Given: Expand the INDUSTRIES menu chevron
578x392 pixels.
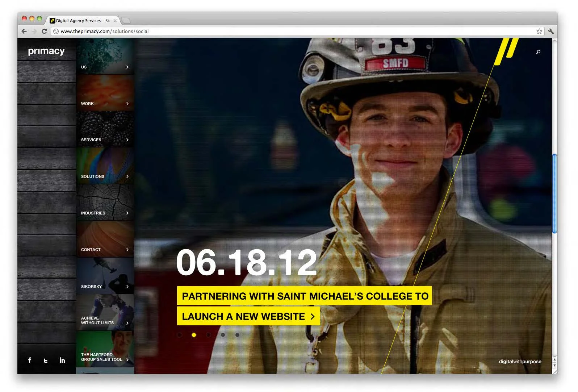Looking at the screenshot, I should click(x=127, y=213).
